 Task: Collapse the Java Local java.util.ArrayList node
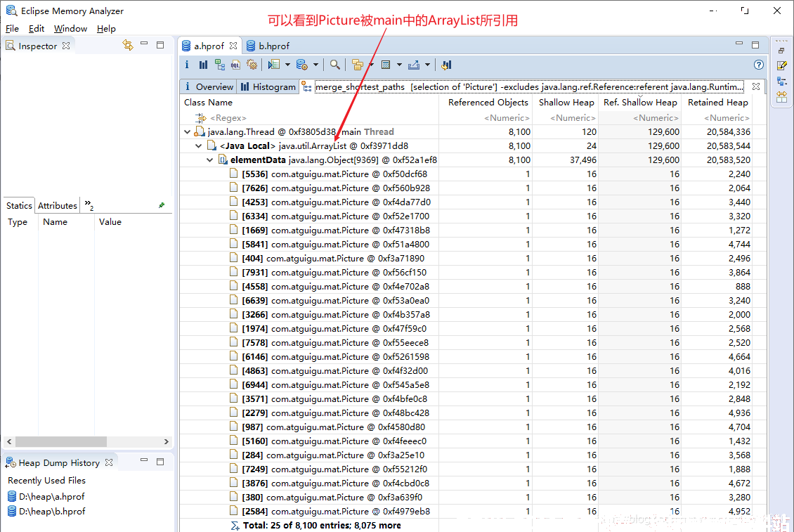(198, 146)
